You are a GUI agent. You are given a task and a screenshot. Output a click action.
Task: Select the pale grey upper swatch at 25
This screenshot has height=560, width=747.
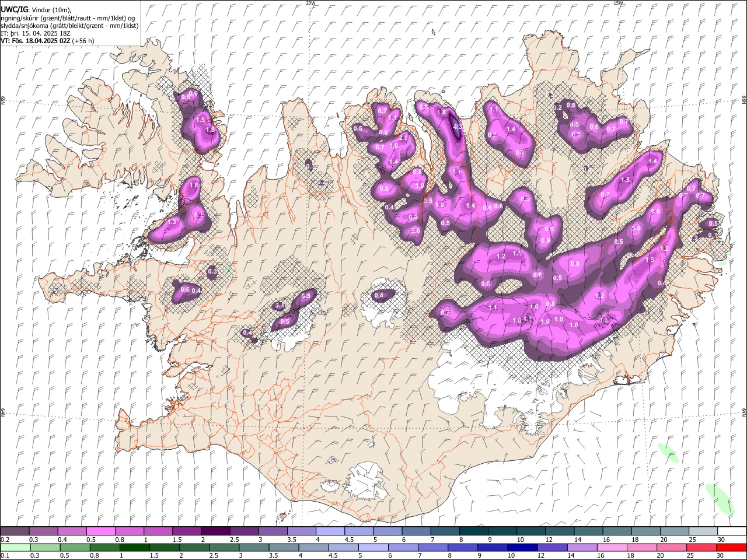[704, 531]
